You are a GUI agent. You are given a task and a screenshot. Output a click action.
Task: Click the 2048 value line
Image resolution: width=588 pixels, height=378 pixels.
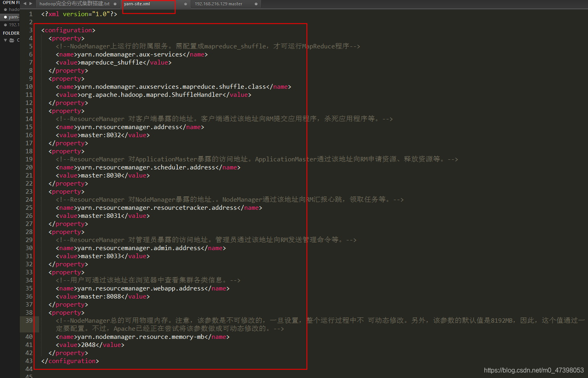pyautogui.click(x=90, y=345)
